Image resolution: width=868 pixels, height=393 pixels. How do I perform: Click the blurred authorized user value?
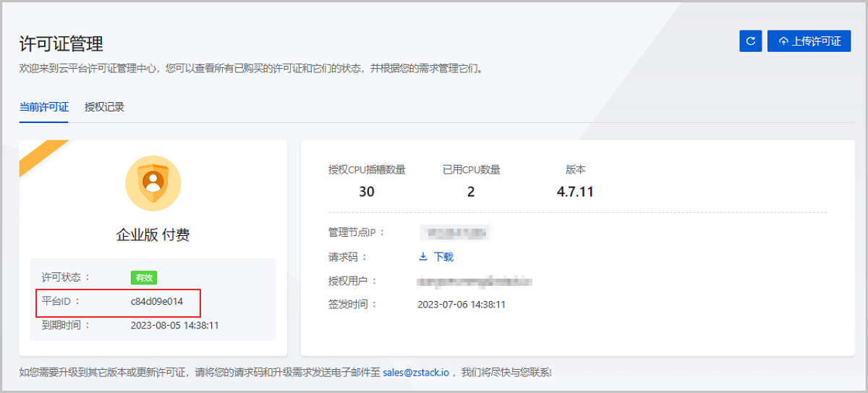pyautogui.click(x=474, y=281)
